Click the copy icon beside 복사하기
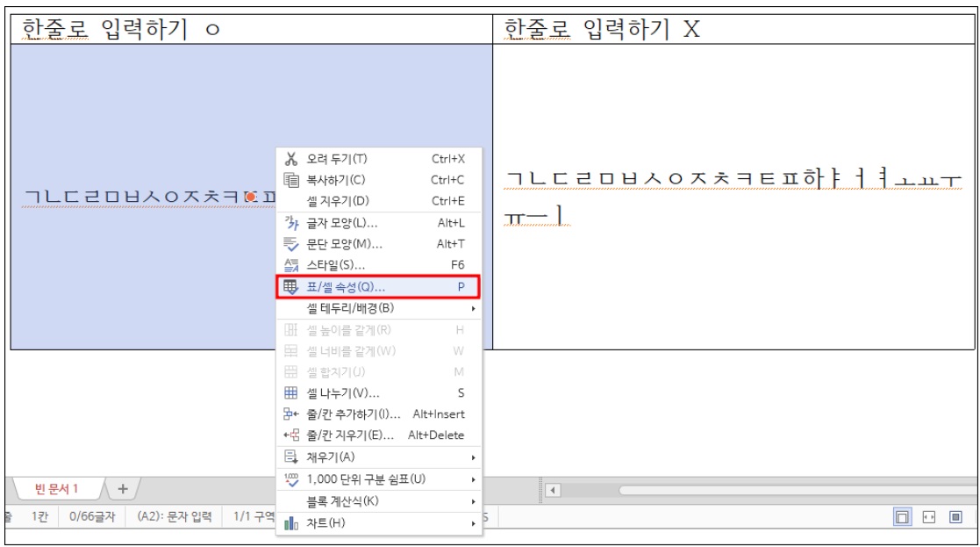The height and width of the screenshot is (547, 980). (291, 180)
